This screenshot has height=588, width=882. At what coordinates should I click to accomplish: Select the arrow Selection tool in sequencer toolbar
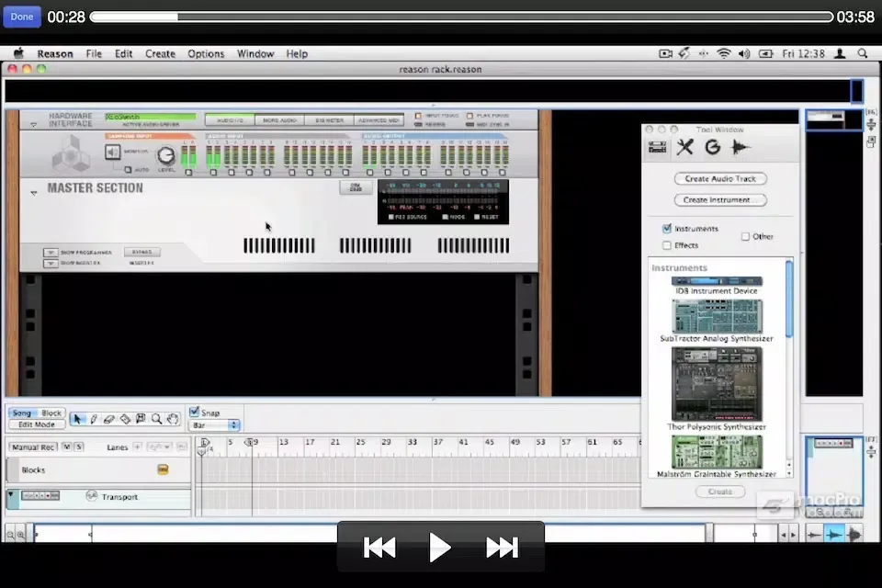pos(77,419)
